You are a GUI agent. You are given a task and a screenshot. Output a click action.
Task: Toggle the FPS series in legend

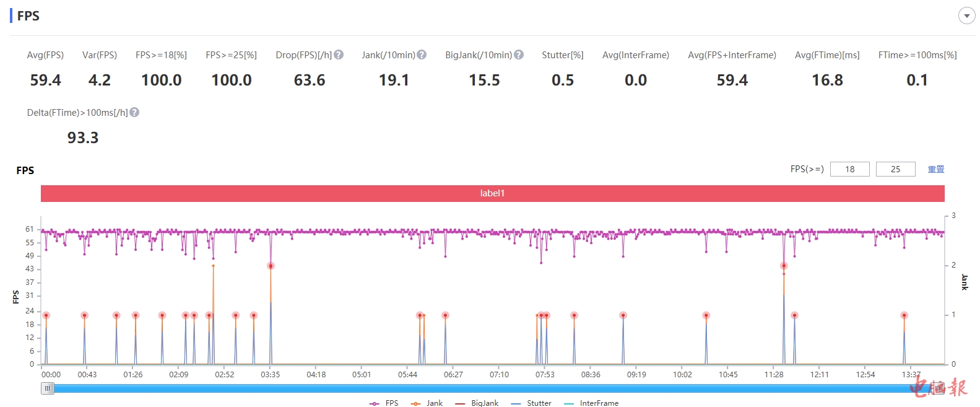click(384, 403)
